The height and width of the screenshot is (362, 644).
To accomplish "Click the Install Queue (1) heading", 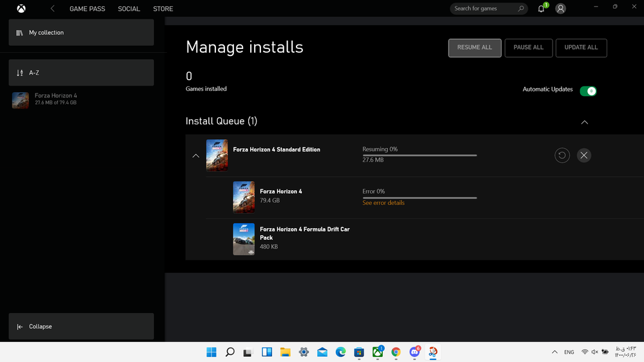I will coord(221,121).
